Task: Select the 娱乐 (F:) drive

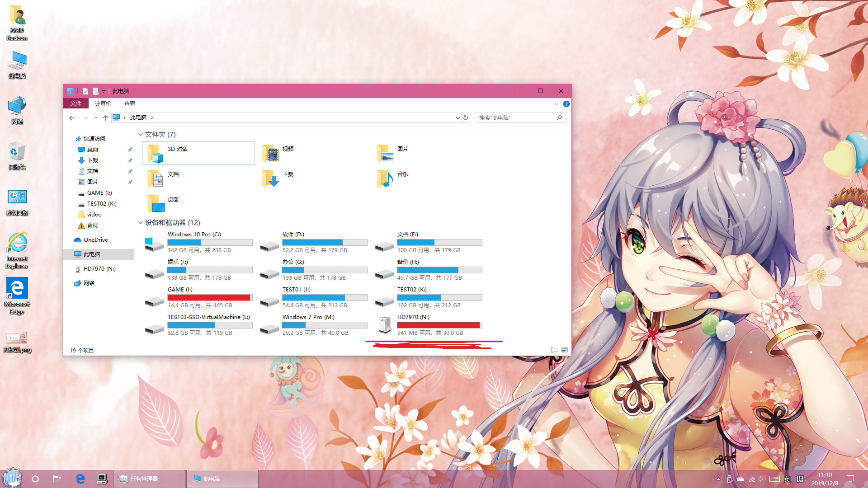Action: pos(198,270)
